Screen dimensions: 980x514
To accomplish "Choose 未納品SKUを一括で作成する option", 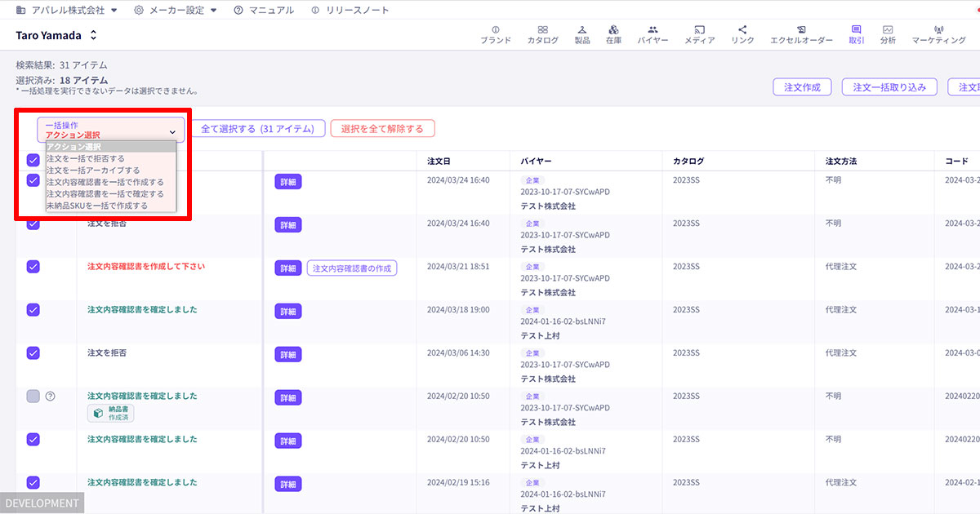I will pos(110,206).
